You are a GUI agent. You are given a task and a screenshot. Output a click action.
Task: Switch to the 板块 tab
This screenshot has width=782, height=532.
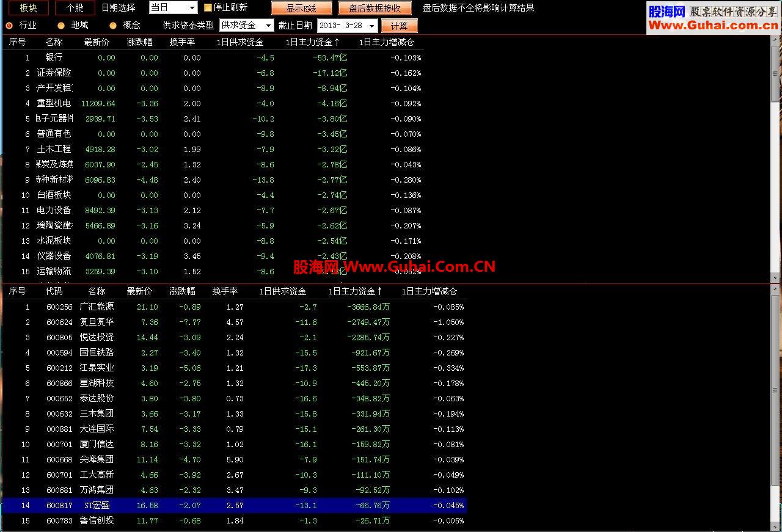[28, 8]
